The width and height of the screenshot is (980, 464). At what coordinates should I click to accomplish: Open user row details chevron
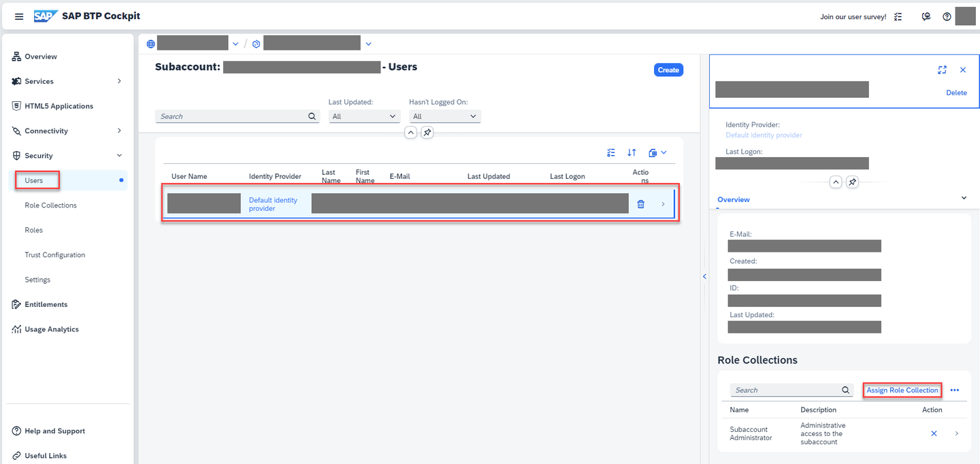[x=663, y=204]
